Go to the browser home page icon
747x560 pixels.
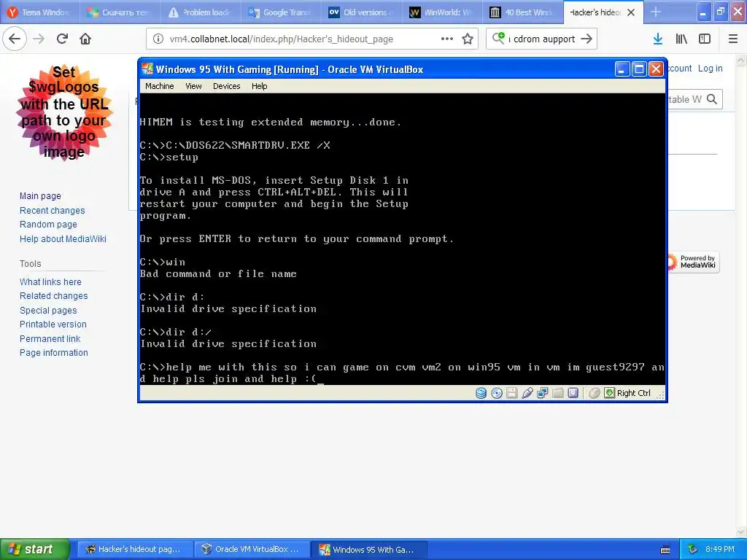tap(85, 39)
